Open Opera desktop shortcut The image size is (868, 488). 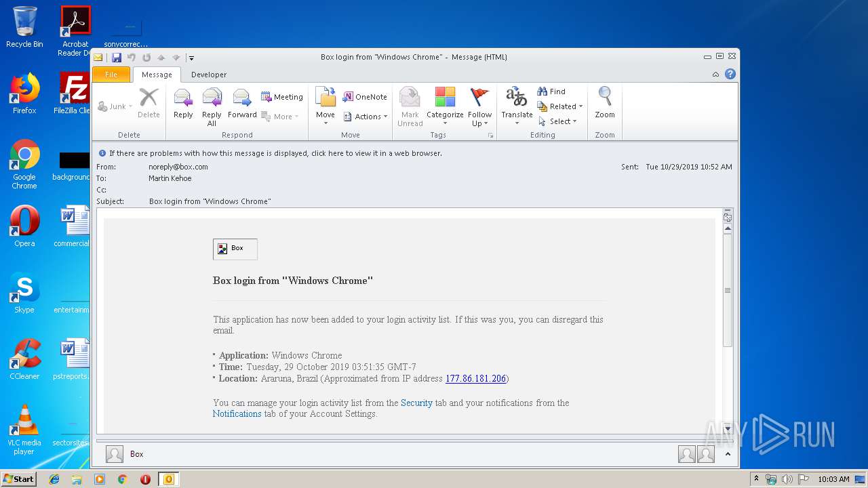click(x=24, y=226)
